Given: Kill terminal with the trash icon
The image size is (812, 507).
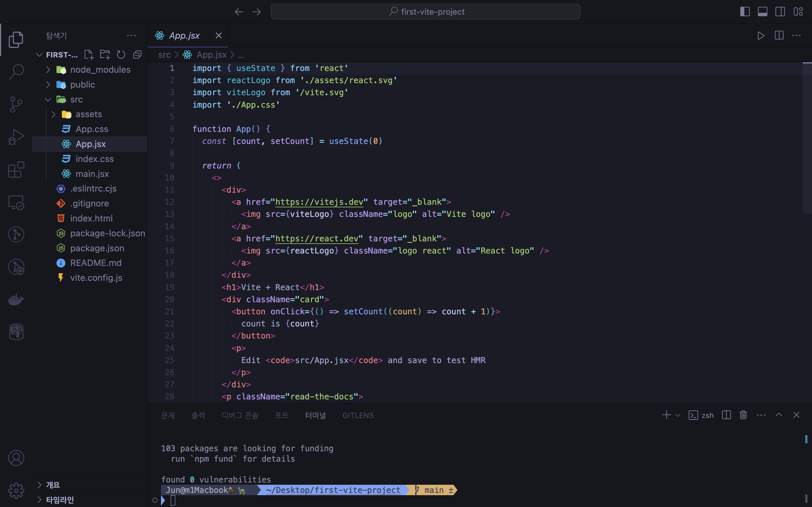Looking at the screenshot, I should click(743, 415).
